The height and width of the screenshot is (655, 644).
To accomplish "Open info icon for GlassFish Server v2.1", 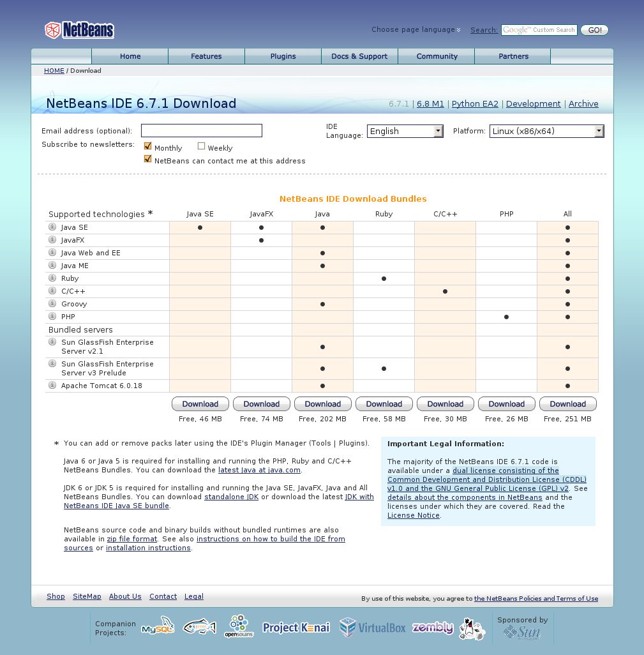I will 52,342.
